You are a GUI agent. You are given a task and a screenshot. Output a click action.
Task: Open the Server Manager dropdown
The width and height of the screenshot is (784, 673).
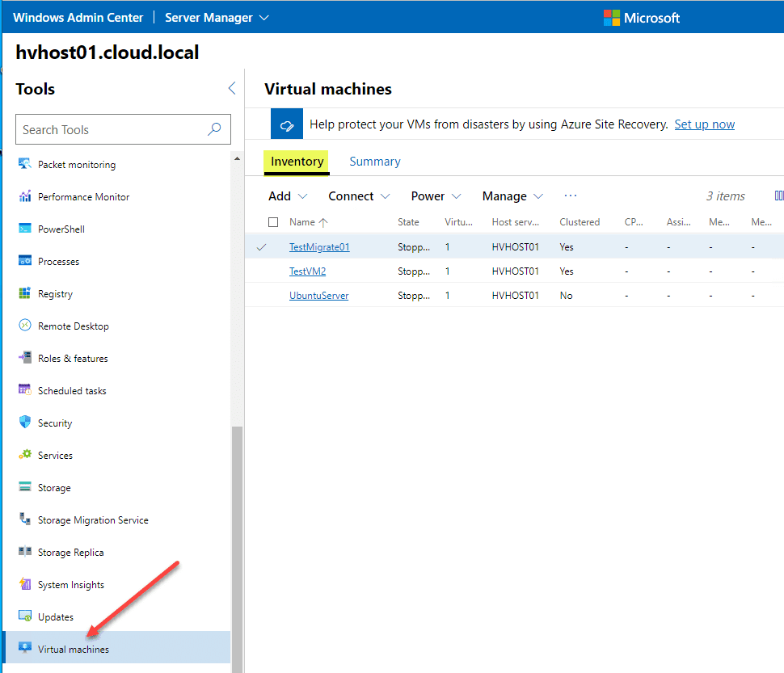click(x=217, y=18)
